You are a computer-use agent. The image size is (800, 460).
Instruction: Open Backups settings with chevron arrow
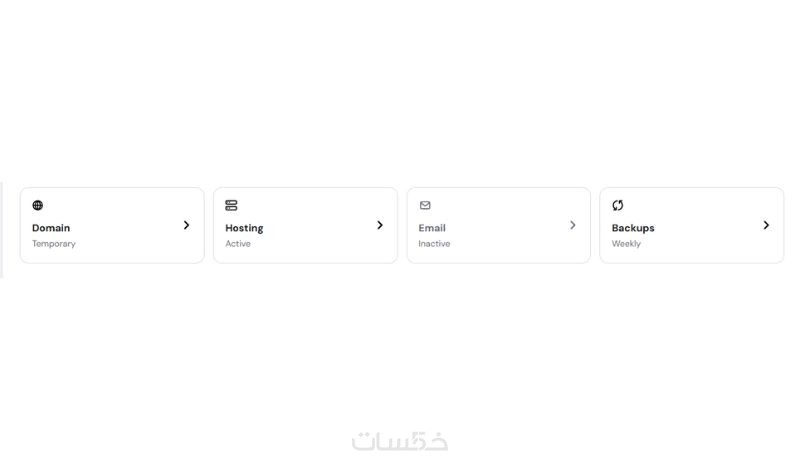(x=766, y=225)
